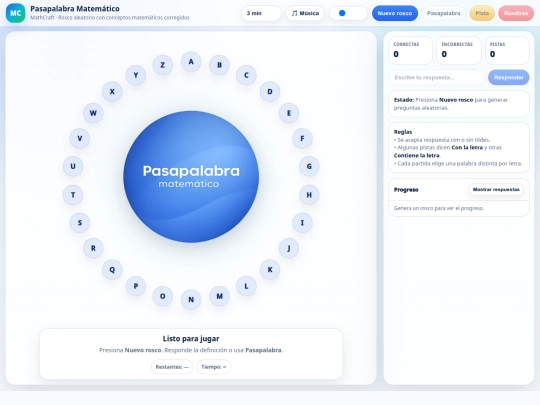Select letter W on the rosco

93,113
